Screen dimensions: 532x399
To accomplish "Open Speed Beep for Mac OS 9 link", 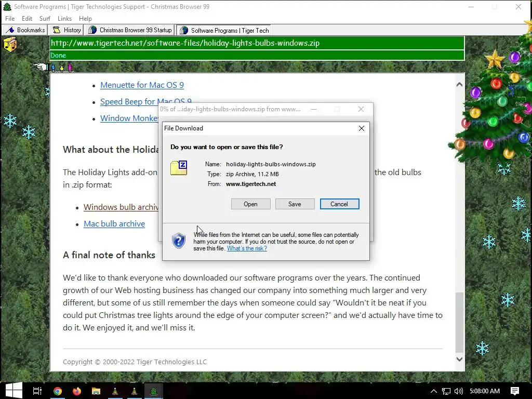I will pyautogui.click(x=146, y=101).
